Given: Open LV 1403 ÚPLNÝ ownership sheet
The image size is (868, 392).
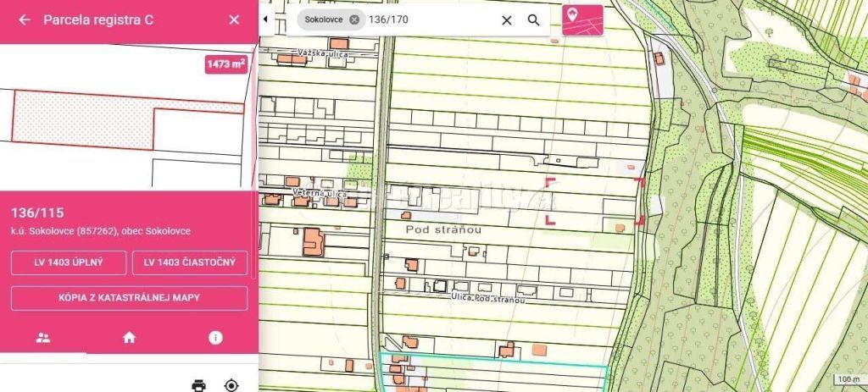Looking at the screenshot, I should [x=69, y=262].
